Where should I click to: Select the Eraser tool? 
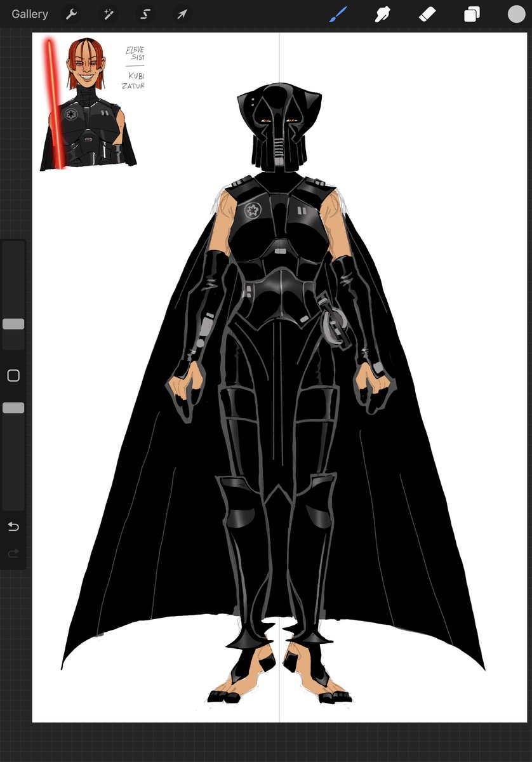point(427,14)
